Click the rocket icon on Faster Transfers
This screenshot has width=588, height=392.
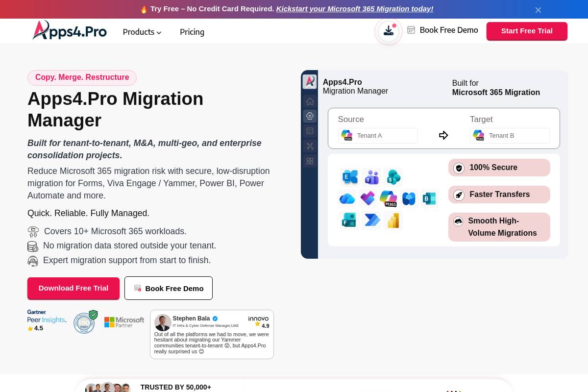(x=459, y=195)
